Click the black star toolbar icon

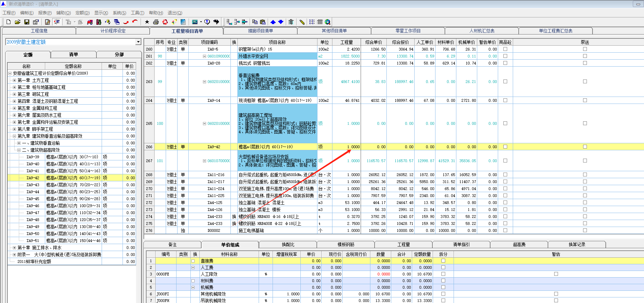(147, 22)
